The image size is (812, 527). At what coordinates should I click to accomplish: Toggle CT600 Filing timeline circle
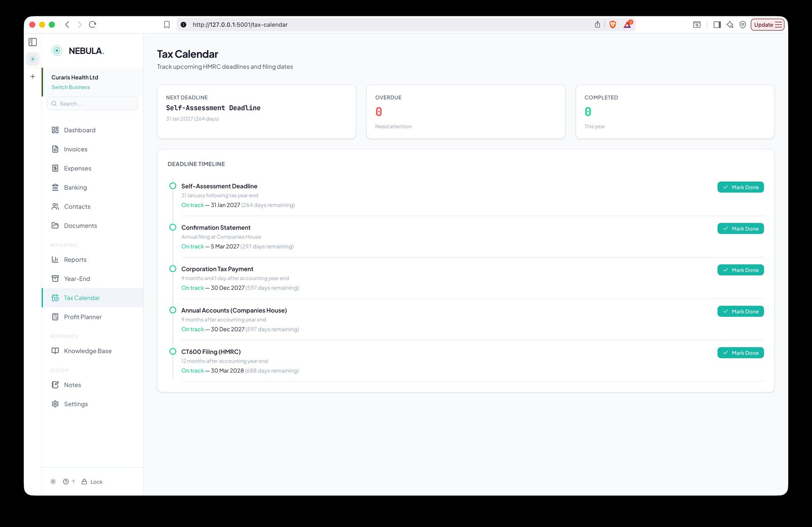[173, 351]
